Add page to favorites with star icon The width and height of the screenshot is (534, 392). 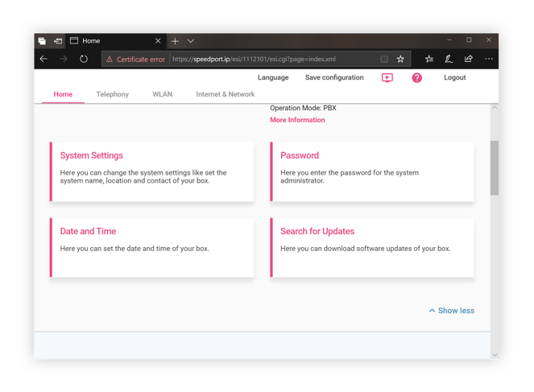coord(400,59)
